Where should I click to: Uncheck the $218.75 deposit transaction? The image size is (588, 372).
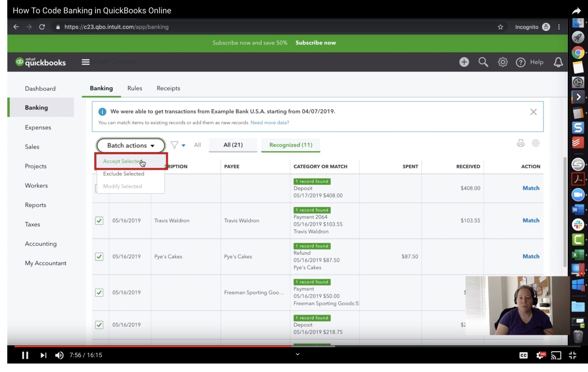click(x=99, y=325)
